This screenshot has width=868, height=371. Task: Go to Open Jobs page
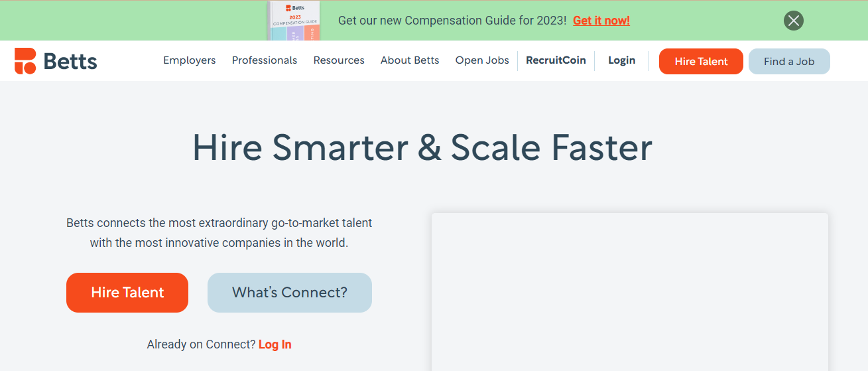click(x=482, y=60)
